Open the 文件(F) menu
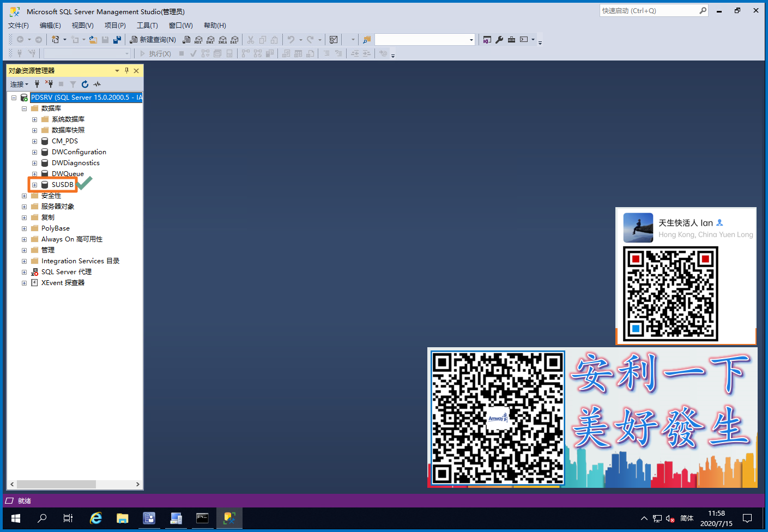 (x=18, y=26)
